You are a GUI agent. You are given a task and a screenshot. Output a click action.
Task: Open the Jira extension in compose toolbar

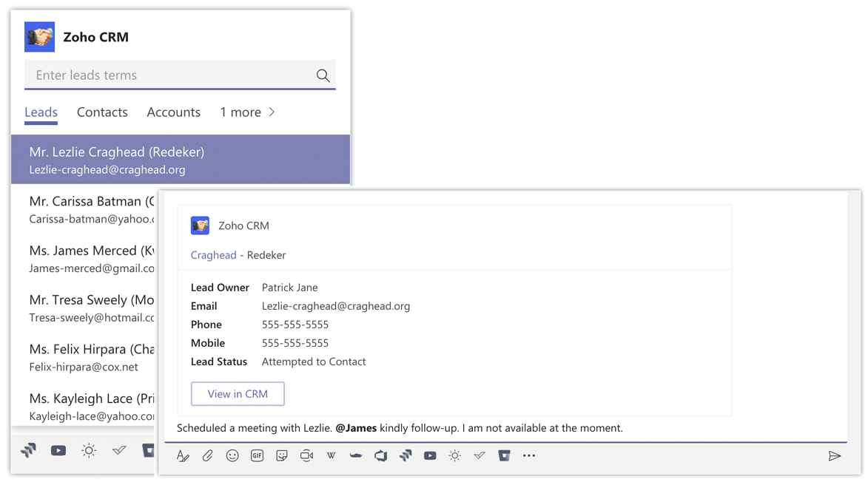pos(406,455)
